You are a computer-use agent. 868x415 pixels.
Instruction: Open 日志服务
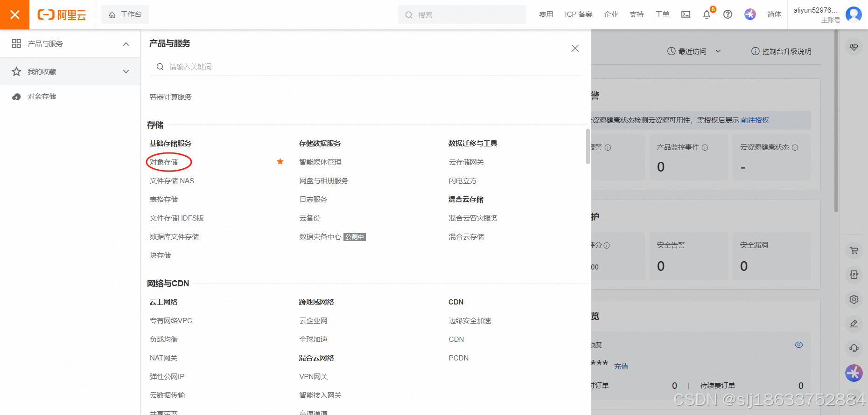(x=313, y=200)
